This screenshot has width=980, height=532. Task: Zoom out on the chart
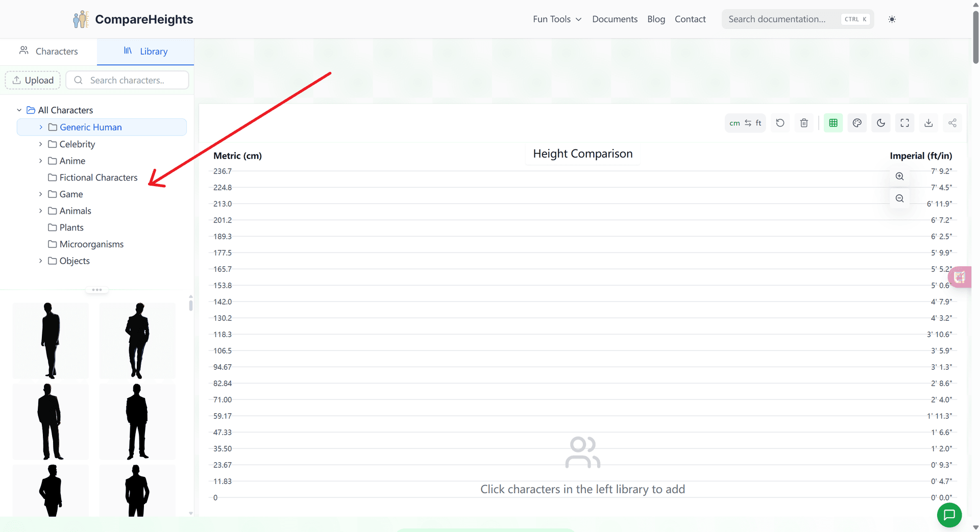point(899,198)
